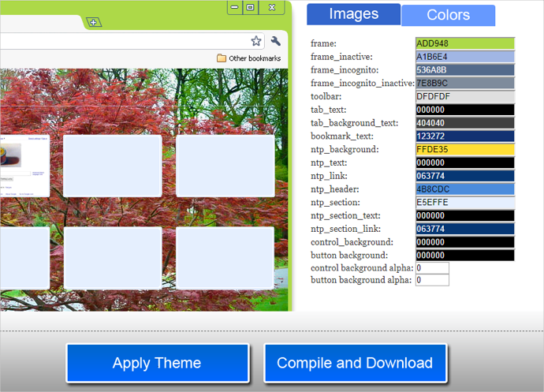
Task: Switch to the Images tab
Action: point(353,14)
